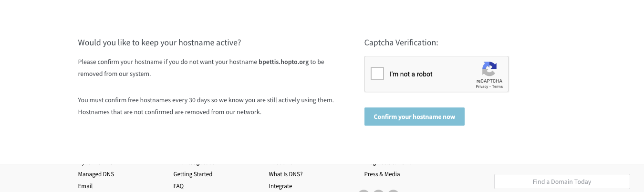Navigate to the Integrate footer link
The height and width of the screenshot is (192, 644).
tap(280, 186)
